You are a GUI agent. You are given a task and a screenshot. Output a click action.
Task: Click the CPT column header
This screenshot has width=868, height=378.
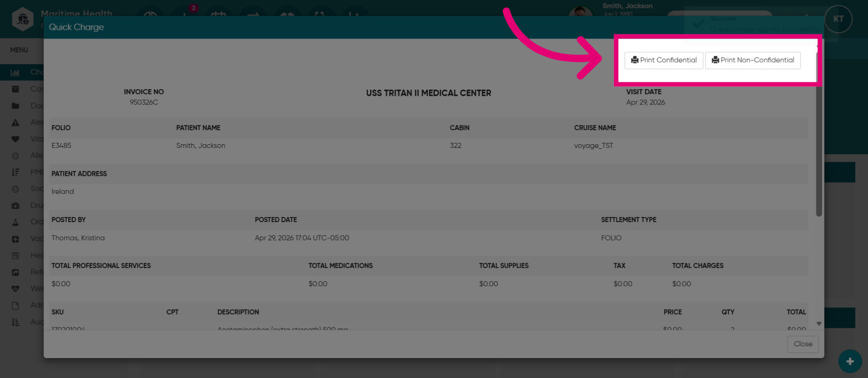point(172,312)
